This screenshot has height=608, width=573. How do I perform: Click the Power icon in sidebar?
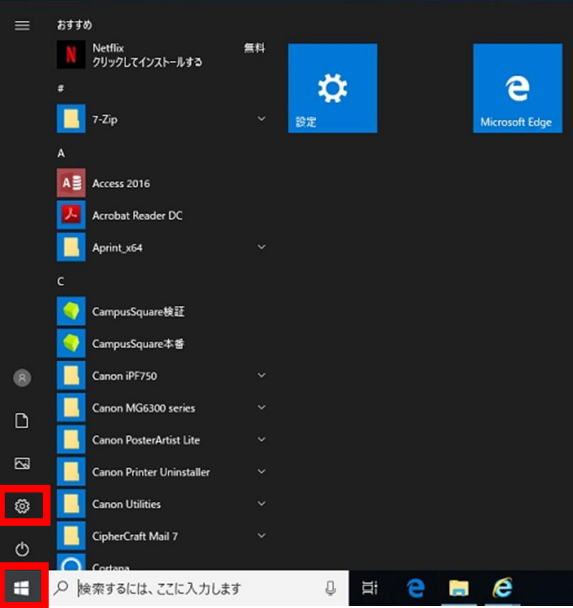22,549
